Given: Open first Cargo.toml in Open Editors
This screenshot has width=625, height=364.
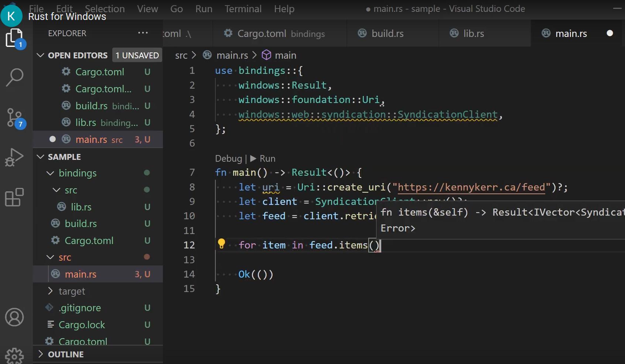Looking at the screenshot, I should tap(98, 72).
